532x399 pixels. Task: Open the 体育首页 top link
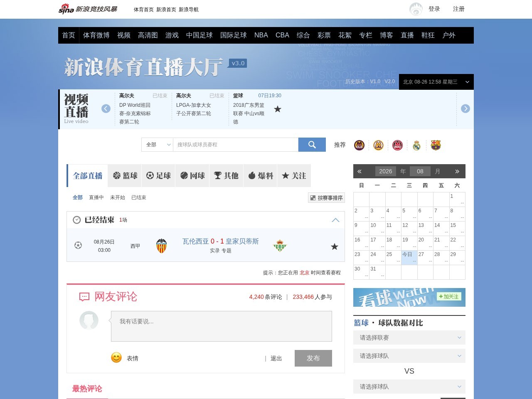pos(144,10)
